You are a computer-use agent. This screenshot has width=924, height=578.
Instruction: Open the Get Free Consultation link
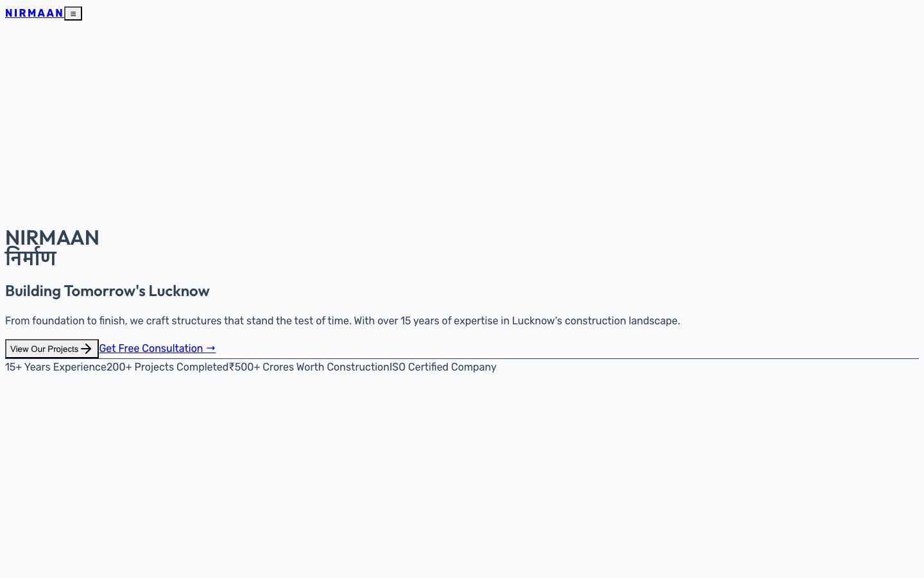click(x=157, y=348)
